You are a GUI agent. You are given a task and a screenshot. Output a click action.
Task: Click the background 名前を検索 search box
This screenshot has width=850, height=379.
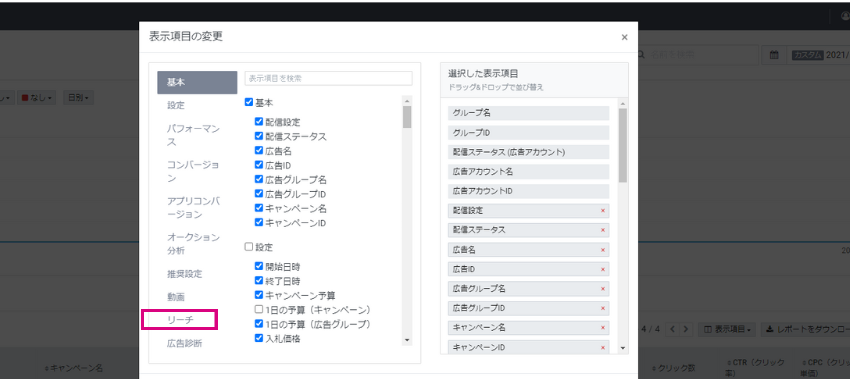pyautogui.click(x=697, y=55)
